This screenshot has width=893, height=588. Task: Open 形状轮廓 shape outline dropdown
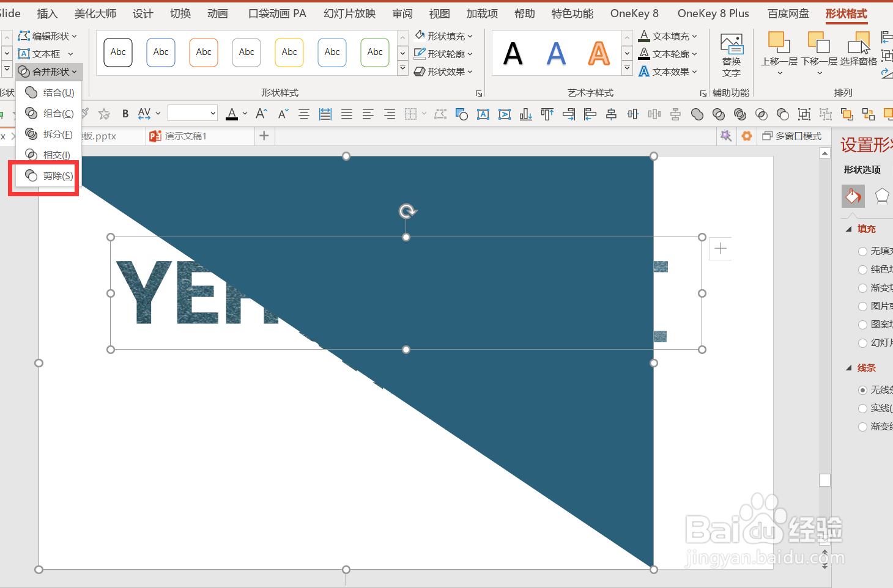point(444,54)
